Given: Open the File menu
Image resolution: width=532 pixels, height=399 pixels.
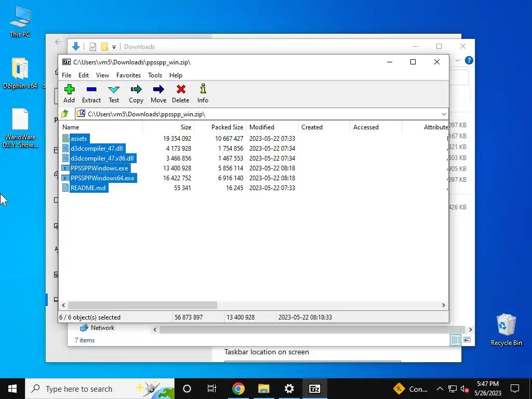Looking at the screenshot, I should pyautogui.click(x=66, y=75).
